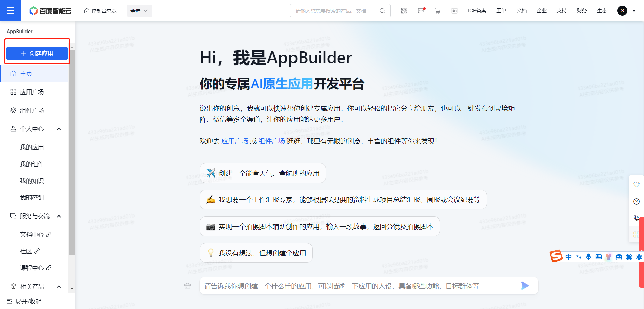Viewport: 644px width, 309px height.
Task: Open 控制台总览 in the header
Action: coord(100,11)
